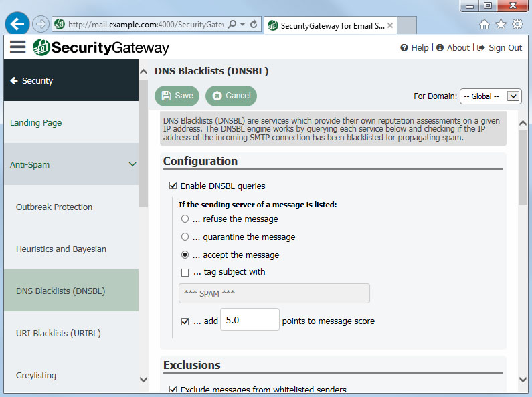Open Greylisting in the sidebar
Image resolution: width=532 pixels, height=397 pixels.
pyautogui.click(x=36, y=376)
